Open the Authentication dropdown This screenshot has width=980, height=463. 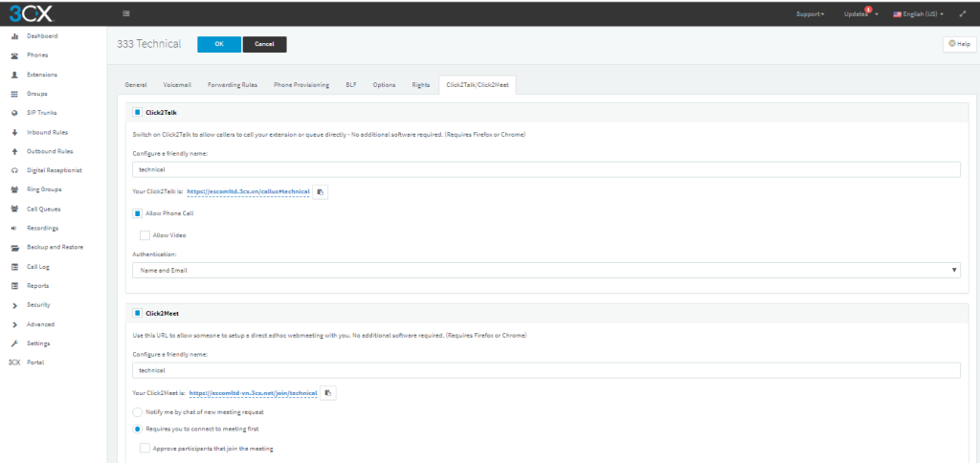point(546,271)
